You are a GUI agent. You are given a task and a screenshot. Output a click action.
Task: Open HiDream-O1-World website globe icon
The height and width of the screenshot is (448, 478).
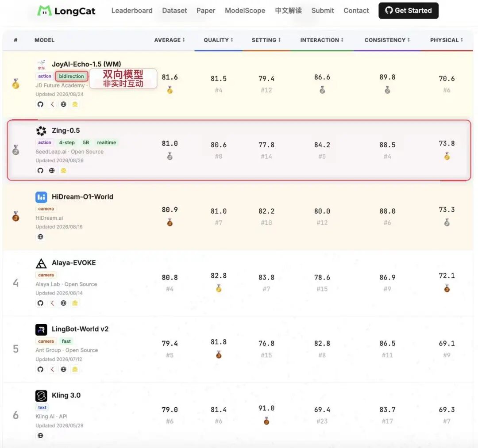coord(40,237)
